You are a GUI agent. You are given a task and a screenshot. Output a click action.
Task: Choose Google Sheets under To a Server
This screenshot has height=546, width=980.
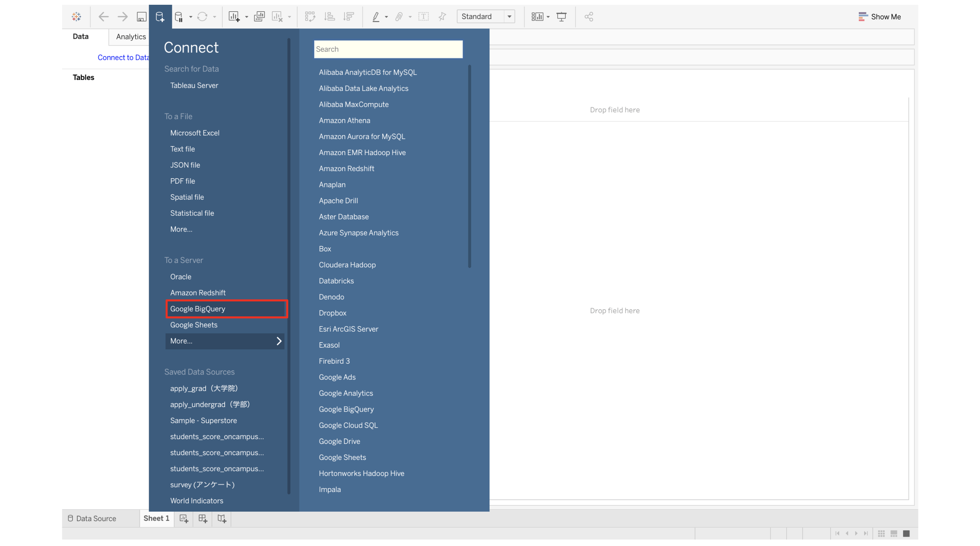(x=194, y=325)
